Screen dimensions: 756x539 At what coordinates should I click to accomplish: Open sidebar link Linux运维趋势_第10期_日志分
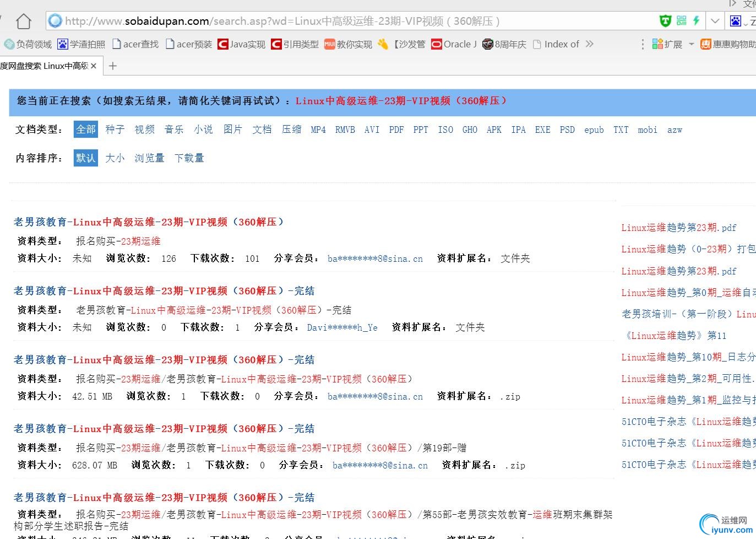click(688, 357)
